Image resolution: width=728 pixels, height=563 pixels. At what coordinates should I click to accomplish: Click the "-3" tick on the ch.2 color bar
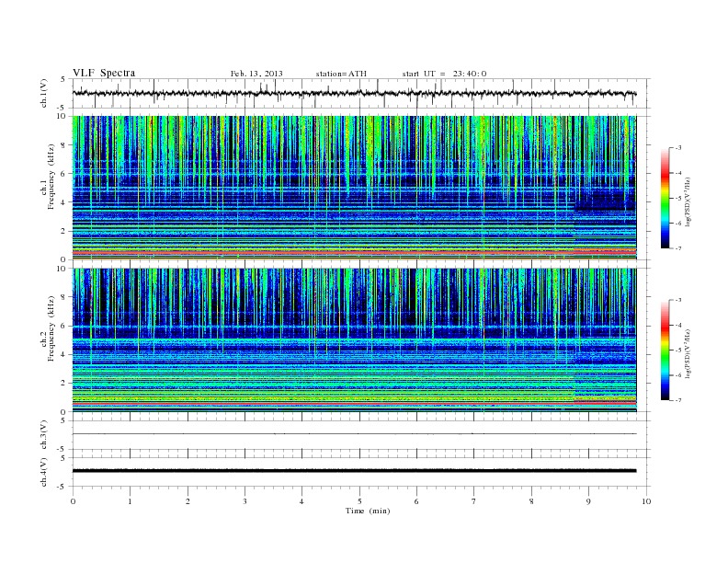point(677,300)
